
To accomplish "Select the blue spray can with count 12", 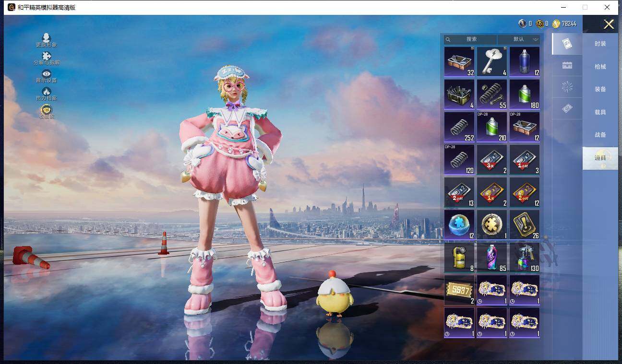I will coord(525,62).
